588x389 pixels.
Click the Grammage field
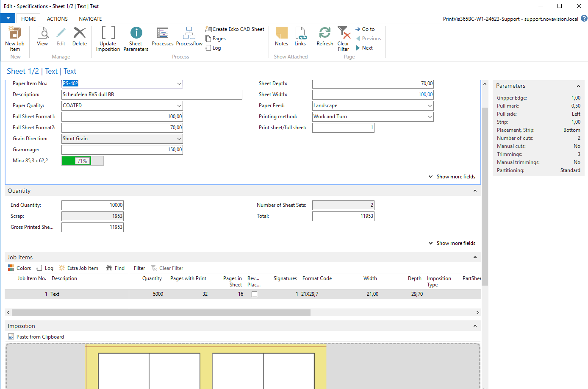click(122, 150)
